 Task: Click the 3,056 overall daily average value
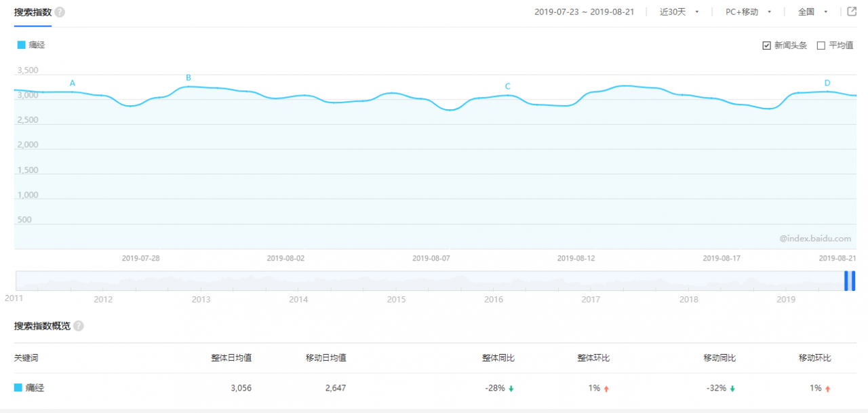click(x=241, y=388)
